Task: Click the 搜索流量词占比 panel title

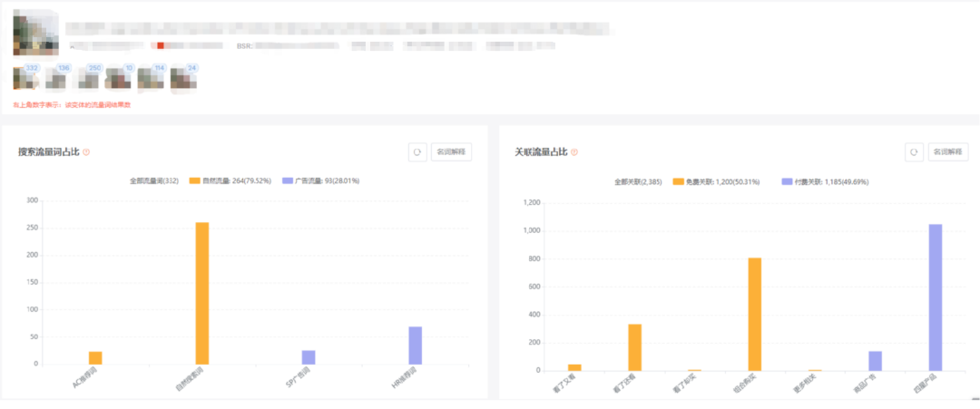Action: pyautogui.click(x=49, y=151)
